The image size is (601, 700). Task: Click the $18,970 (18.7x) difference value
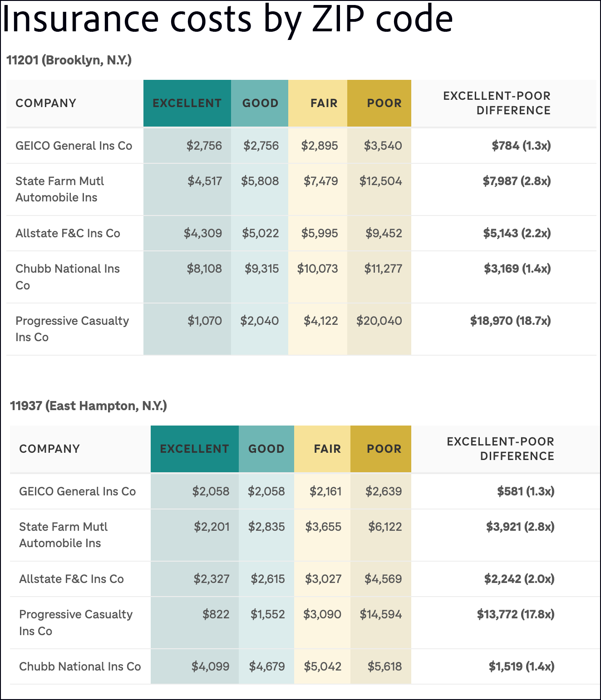510,321
